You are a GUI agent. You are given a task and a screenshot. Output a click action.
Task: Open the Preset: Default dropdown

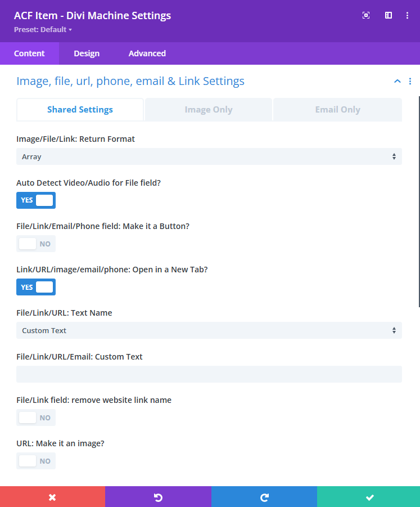click(x=43, y=29)
